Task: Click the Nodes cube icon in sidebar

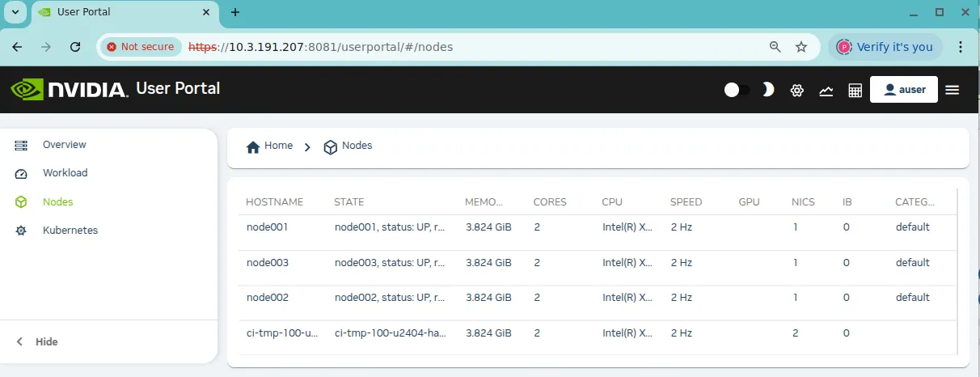Action: [x=22, y=202]
